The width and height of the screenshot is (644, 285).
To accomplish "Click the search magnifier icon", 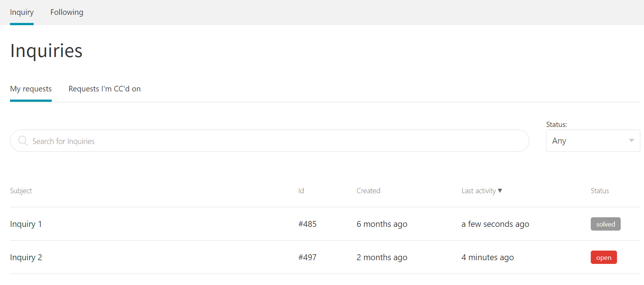I will point(23,141).
